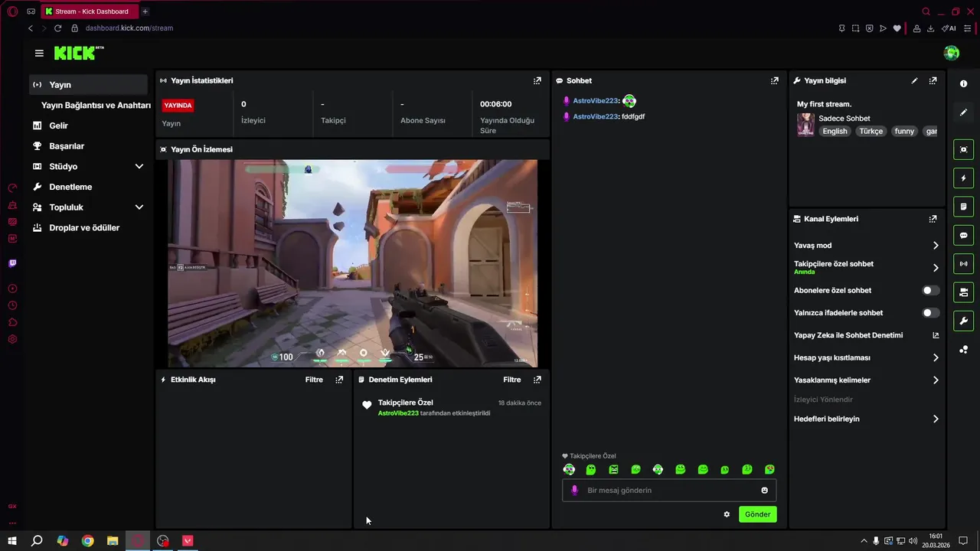
Task: Open Filtre dropdown in Denetim Eylemleri
Action: click(x=512, y=380)
